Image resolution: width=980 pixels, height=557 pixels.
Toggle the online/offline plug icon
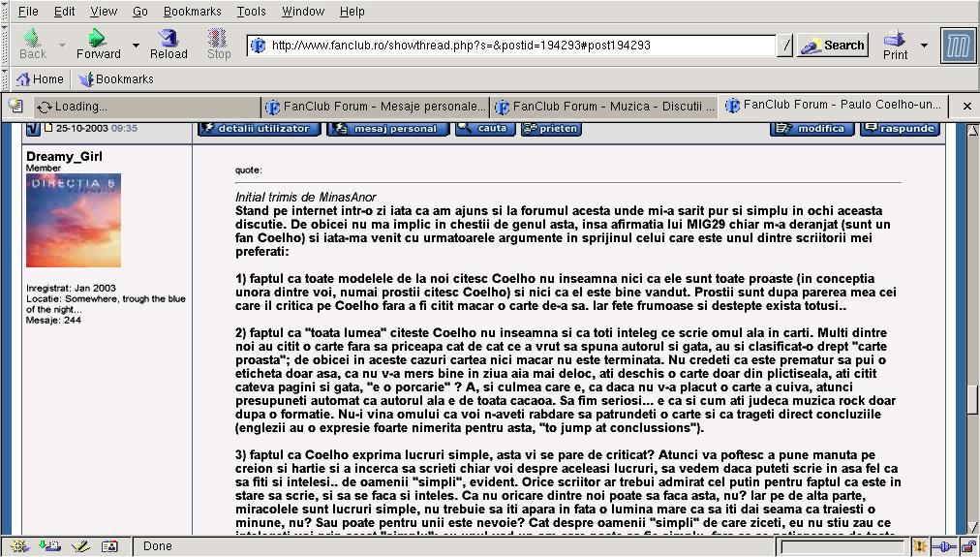pyautogui.click(x=943, y=546)
